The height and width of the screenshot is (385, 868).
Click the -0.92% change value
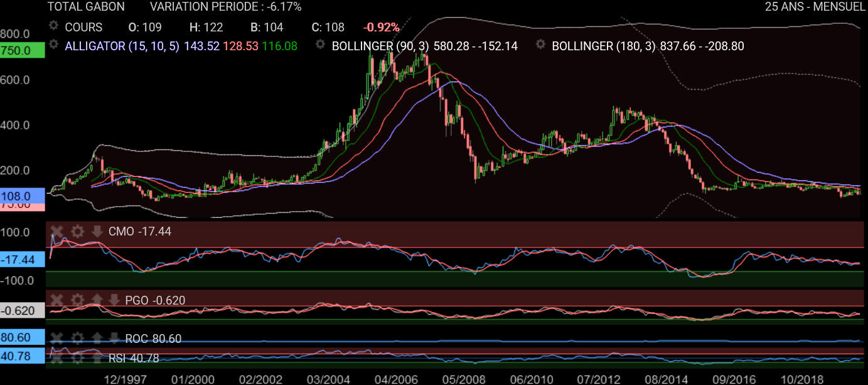point(381,27)
